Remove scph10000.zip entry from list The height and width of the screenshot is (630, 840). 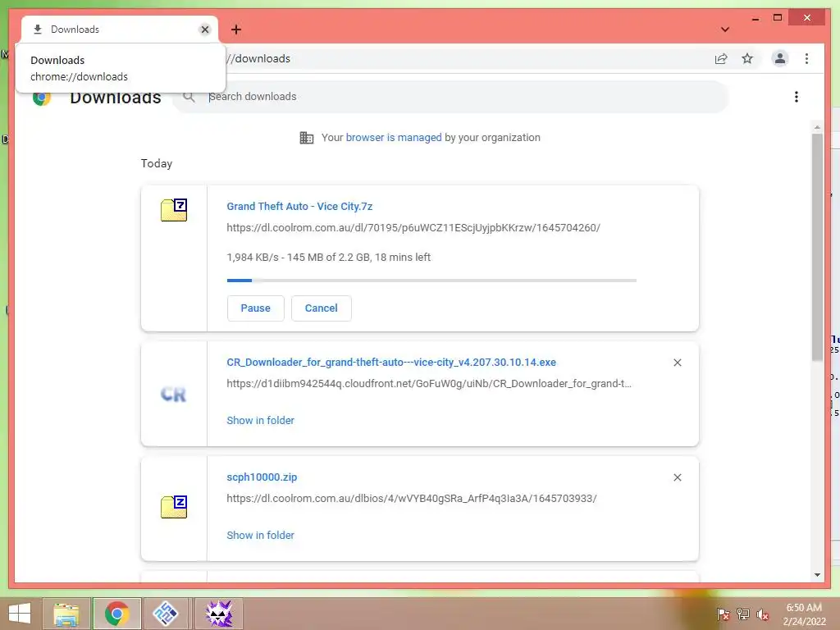(678, 477)
